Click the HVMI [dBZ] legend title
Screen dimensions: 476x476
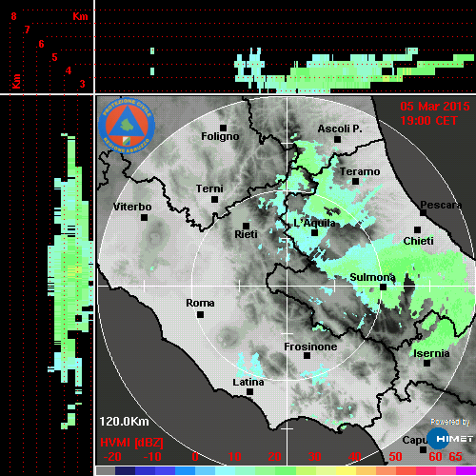[131, 443]
